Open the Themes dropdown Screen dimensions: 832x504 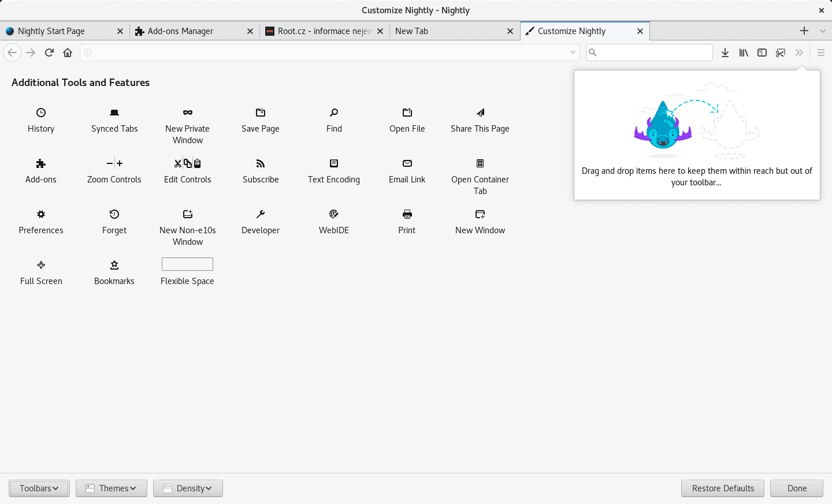point(111,488)
